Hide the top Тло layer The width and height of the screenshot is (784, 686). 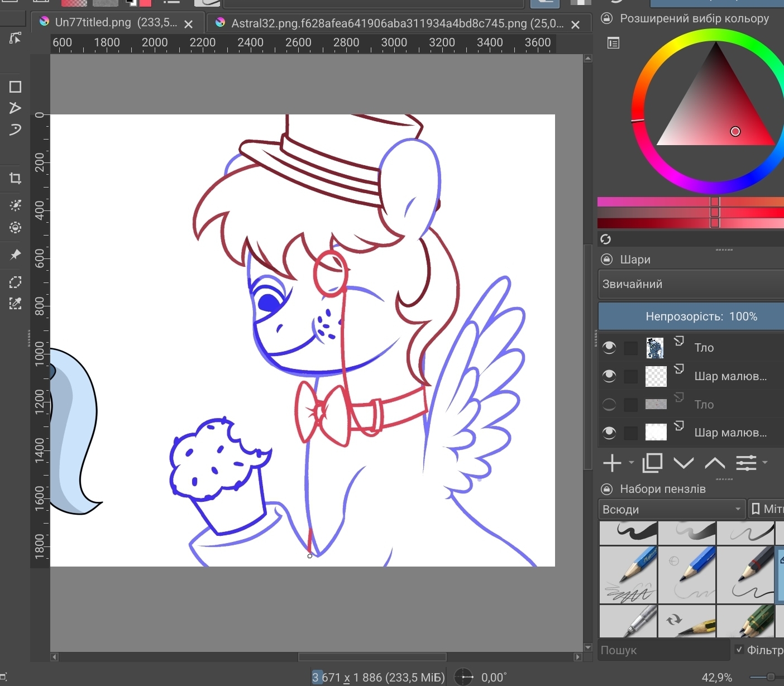point(609,347)
